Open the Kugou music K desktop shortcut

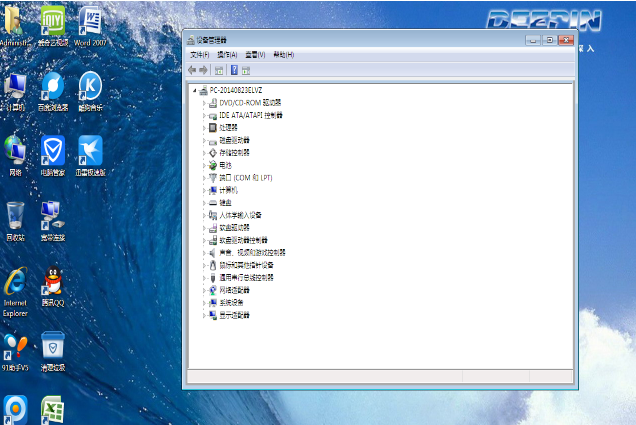(90, 91)
